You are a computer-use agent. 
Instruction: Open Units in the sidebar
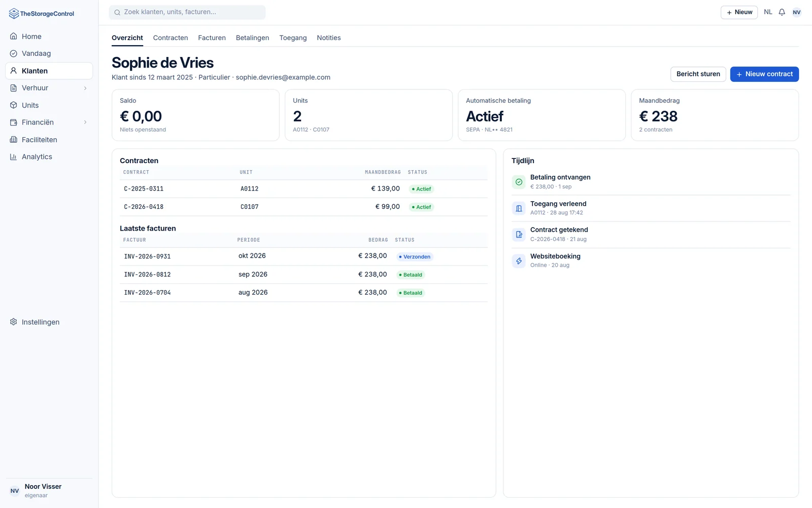49,105
